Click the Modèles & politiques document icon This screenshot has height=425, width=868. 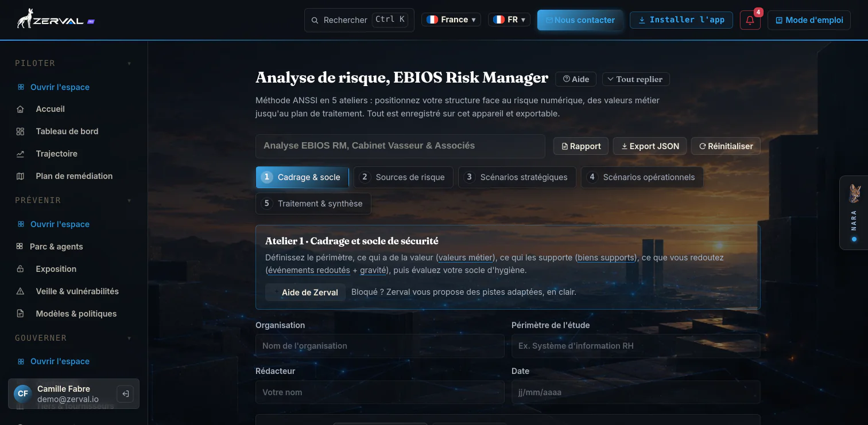21,314
